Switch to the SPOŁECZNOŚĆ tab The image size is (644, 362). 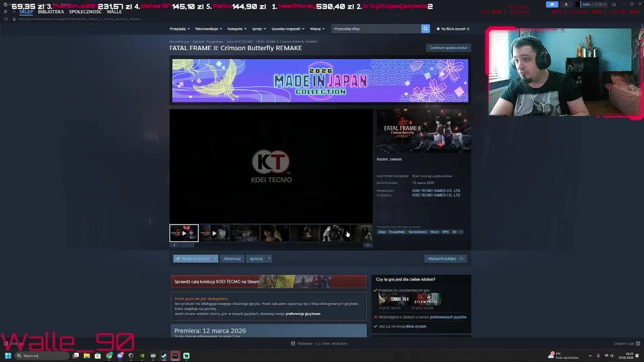pos(85,12)
